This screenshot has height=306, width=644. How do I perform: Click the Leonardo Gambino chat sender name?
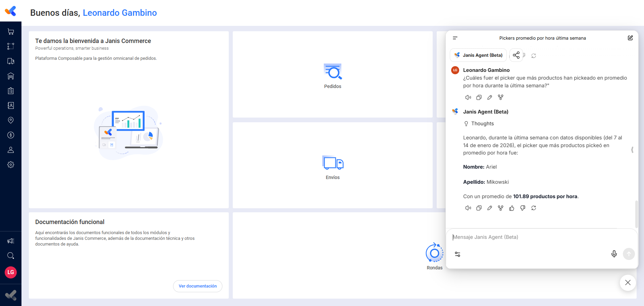(x=486, y=70)
